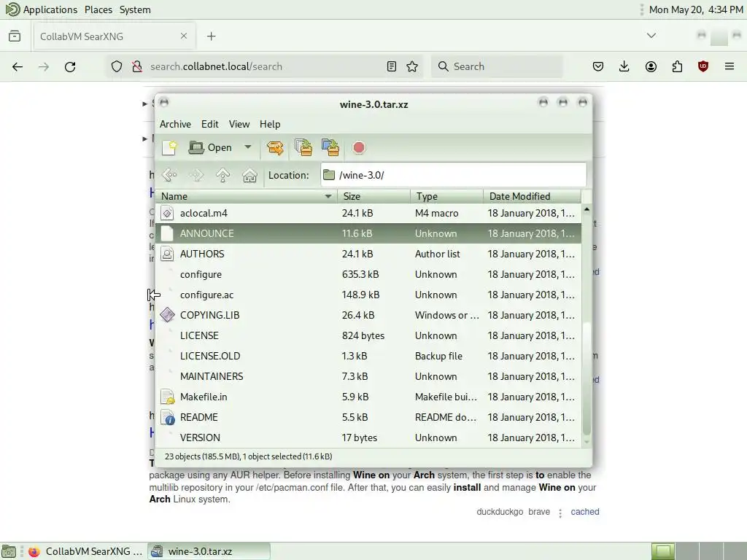Select the configure.ac file name
Image resolution: width=747 pixels, height=560 pixels.
[206, 295]
